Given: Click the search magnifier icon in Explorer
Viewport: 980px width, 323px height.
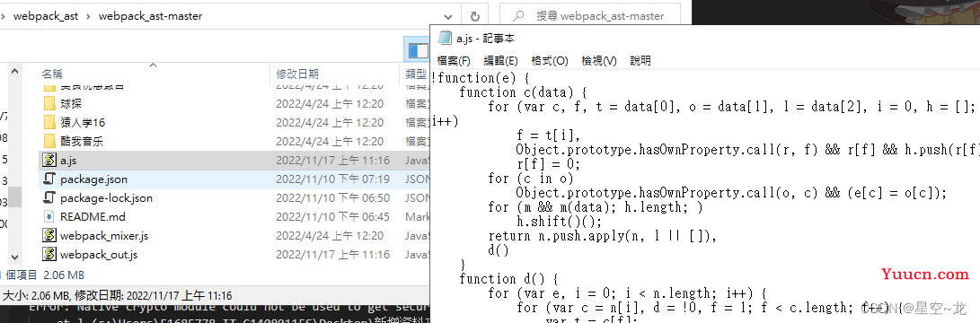Looking at the screenshot, I should point(518,16).
